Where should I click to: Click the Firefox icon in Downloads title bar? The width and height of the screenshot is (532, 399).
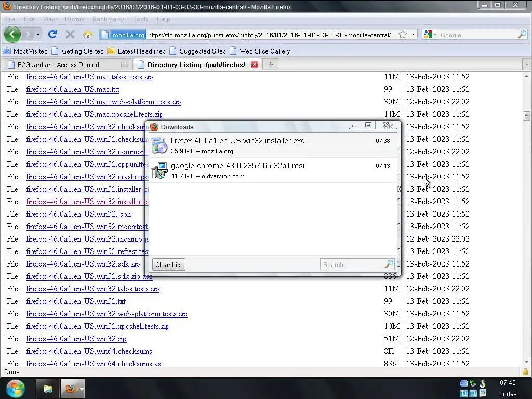point(154,127)
